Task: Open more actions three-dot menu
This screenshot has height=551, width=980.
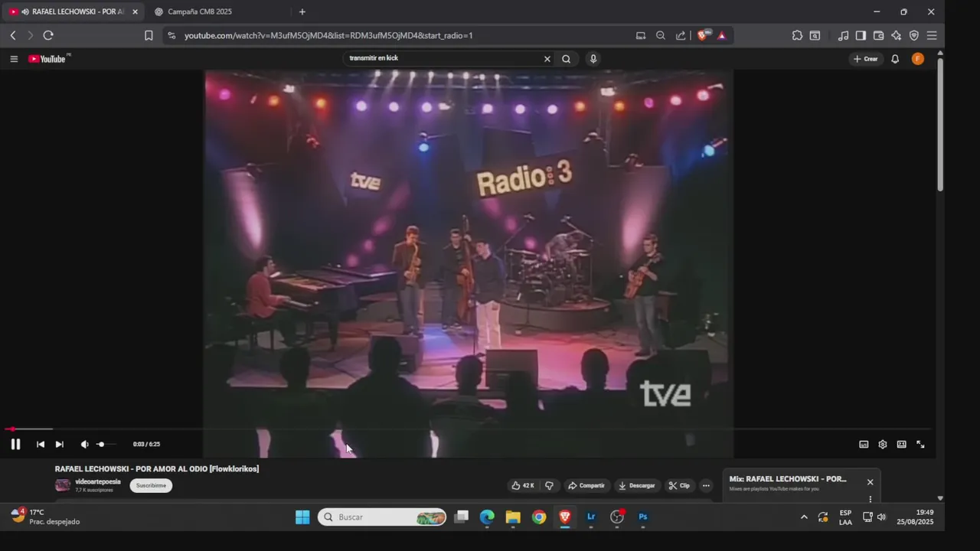Action: [706, 485]
